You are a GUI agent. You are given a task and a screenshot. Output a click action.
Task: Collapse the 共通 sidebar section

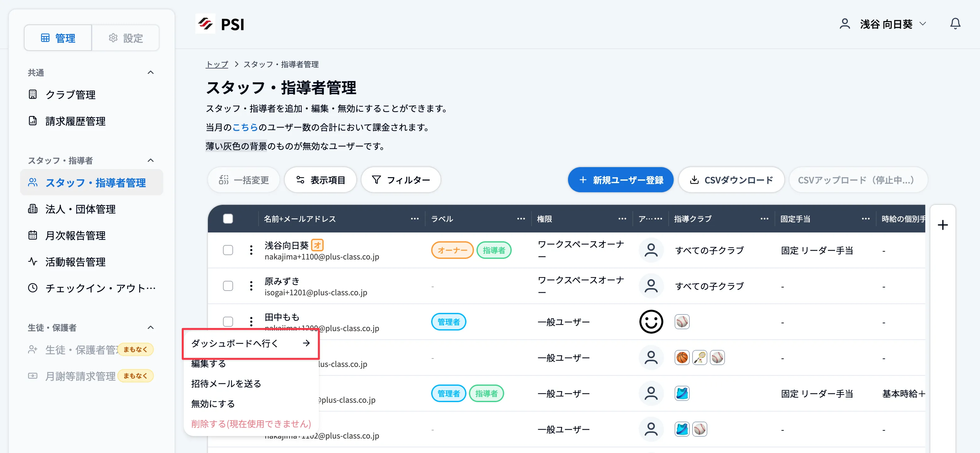pos(151,72)
